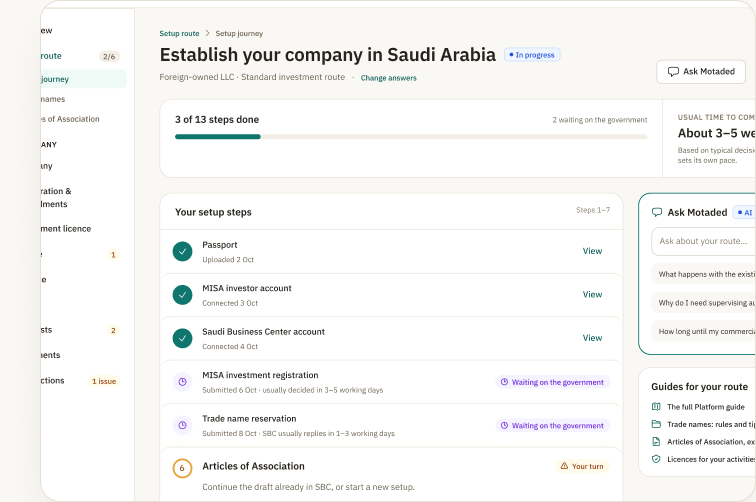View the Passport step
Image resolution: width=756 pixels, height=502 pixels.
[x=592, y=251]
